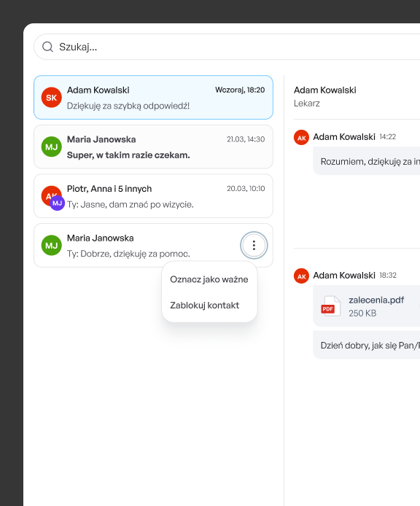Click the PDF file icon for zalecenia.pdf
420x506 pixels.
click(330, 306)
